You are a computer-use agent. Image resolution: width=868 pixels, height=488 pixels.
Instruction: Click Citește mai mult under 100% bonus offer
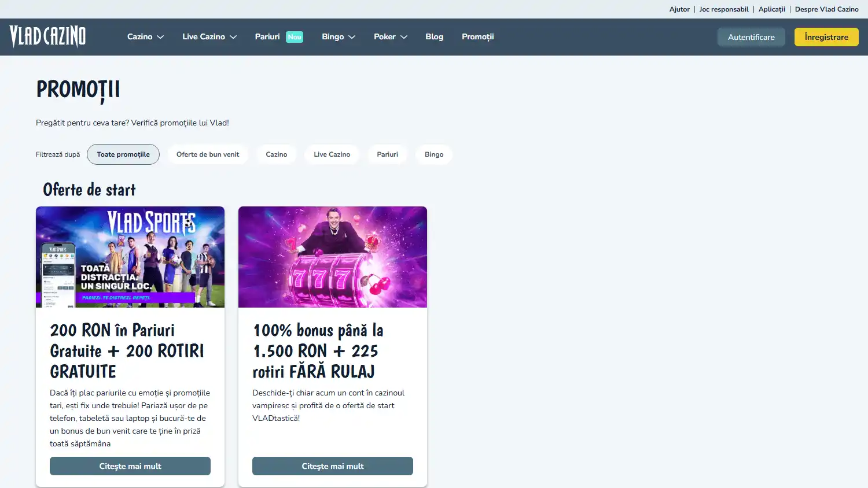pyautogui.click(x=333, y=466)
